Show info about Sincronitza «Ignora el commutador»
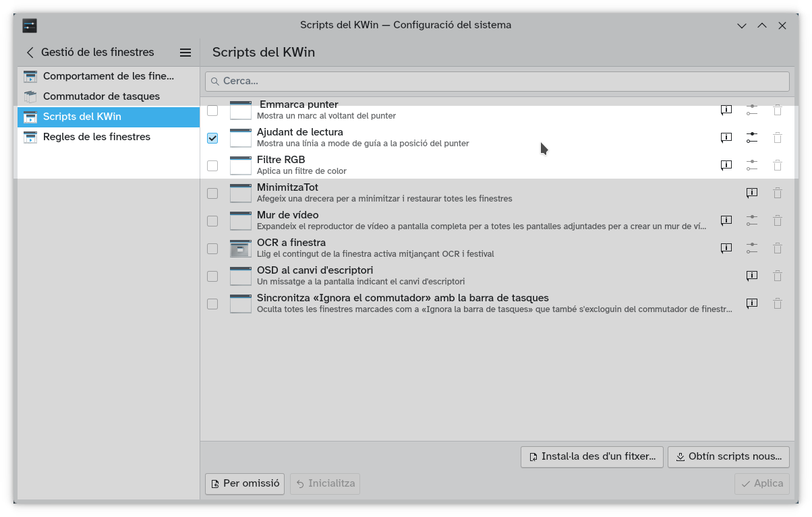Image resolution: width=812 pixels, height=517 pixels. tap(752, 303)
